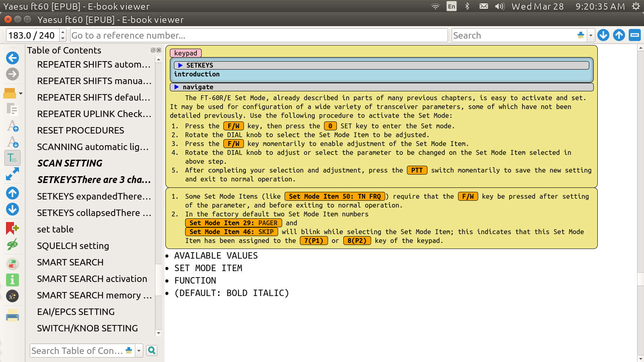Screen dimensions: 644x362
Task: Click the blue minus button in top toolbar
Action: (635, 35)
